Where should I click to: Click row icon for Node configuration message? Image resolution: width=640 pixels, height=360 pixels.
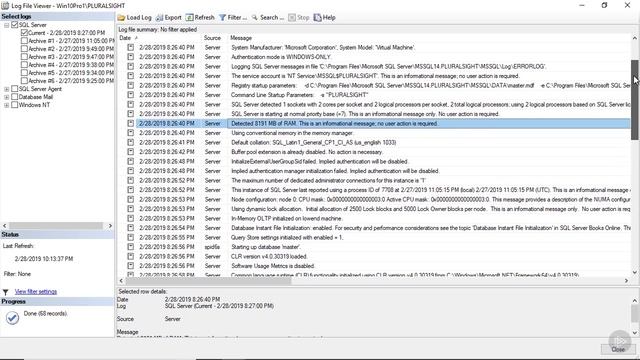pyautogui.click(x=131, y=199)
